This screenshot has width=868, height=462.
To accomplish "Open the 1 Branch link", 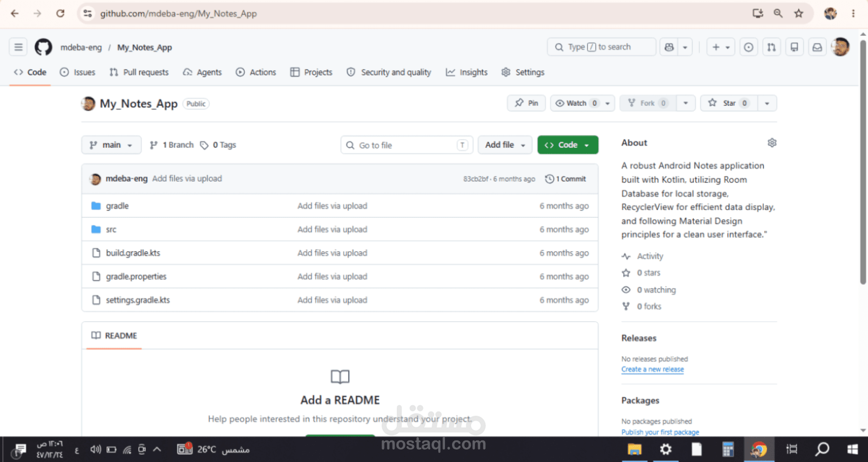I will pyautogui.click(x=172, y=145).
